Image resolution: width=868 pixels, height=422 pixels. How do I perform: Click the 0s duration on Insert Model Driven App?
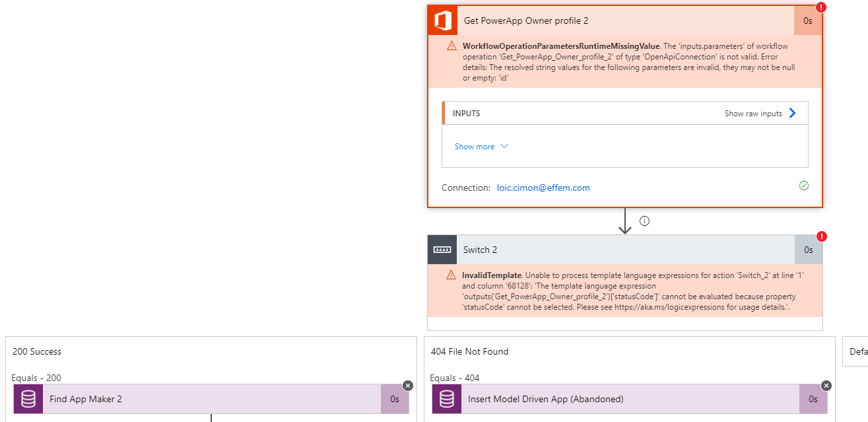813,399
